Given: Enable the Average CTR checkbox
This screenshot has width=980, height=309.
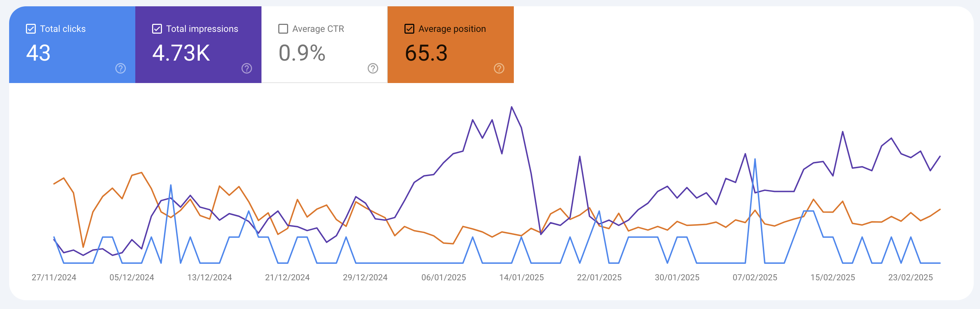Looking at the screenshot, I should point(283,29).
